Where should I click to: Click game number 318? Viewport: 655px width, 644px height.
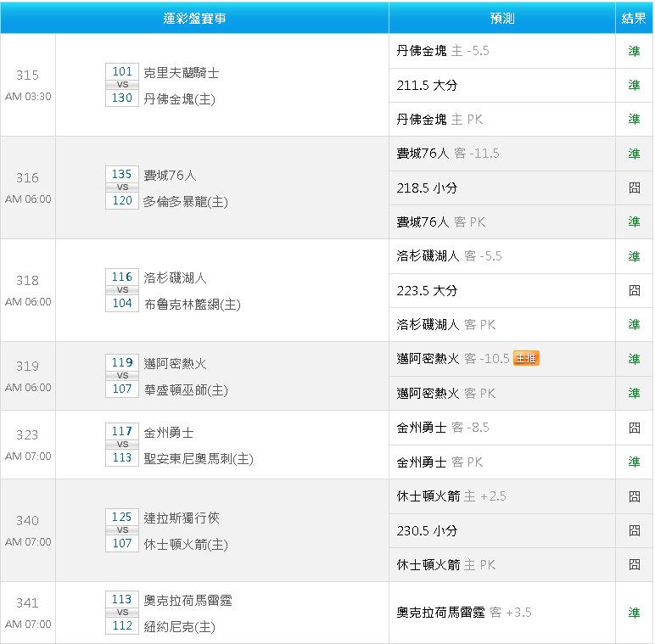point(27,281)
